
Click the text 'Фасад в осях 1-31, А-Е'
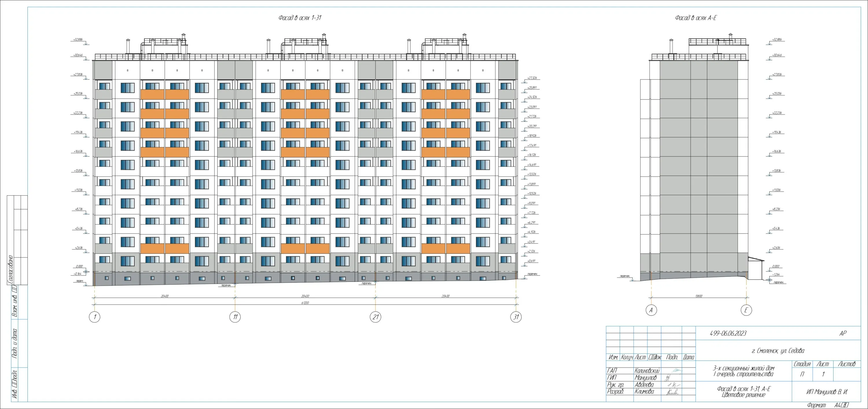click(744, 389)
